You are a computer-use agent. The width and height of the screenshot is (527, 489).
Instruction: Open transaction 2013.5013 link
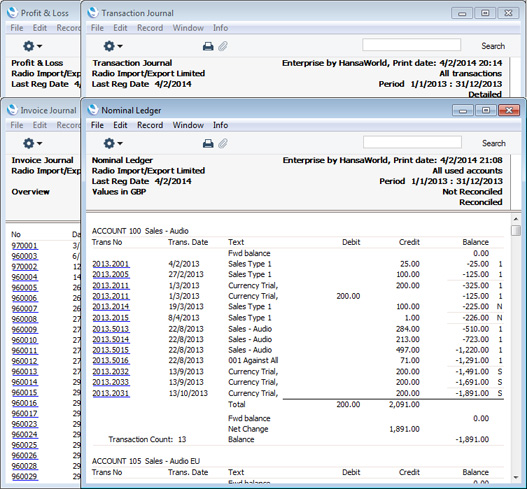coord(111,329)
